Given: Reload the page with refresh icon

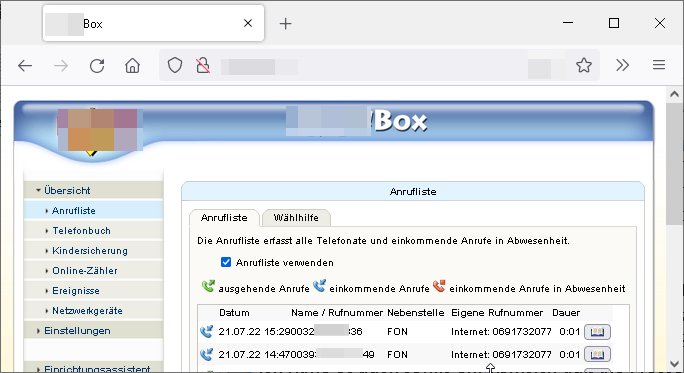Looking at the screenshot, I should (97, 66).
